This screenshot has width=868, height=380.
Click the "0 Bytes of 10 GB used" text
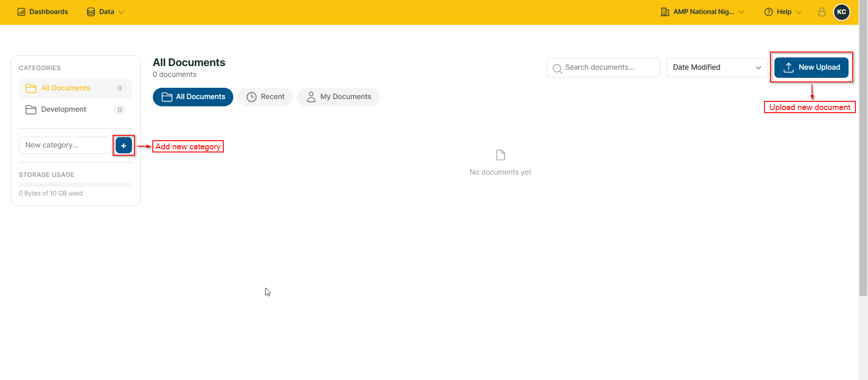click(x=51, y=193)
